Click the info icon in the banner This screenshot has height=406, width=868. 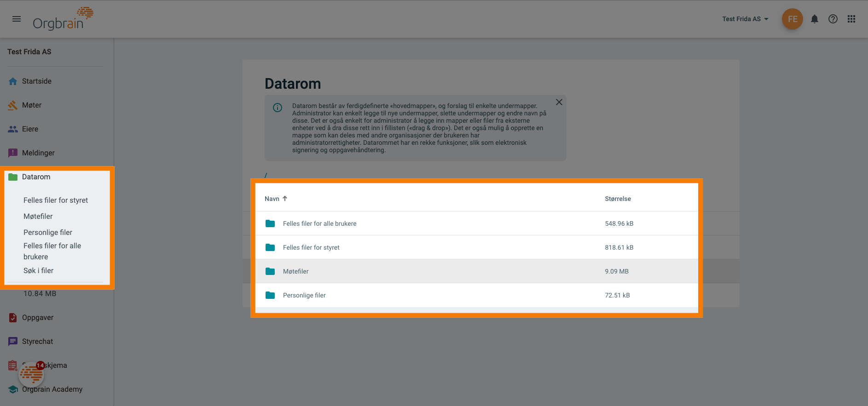coord(278,108)
